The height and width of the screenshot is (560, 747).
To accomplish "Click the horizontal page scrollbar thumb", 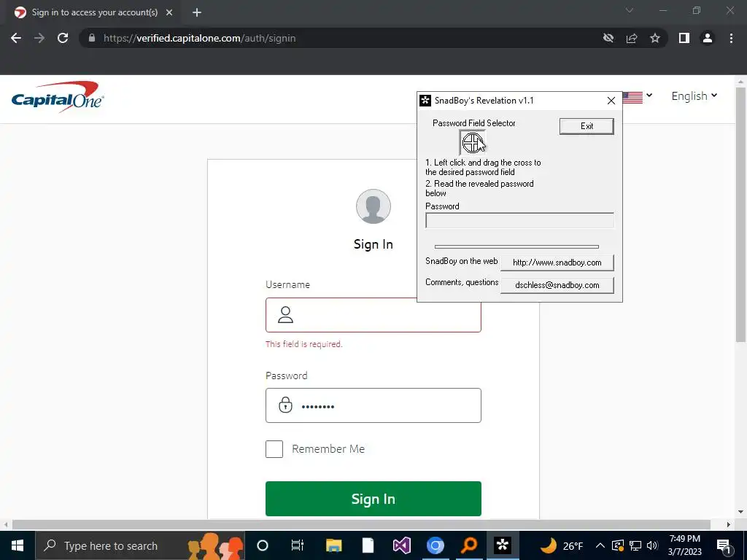I will pos(361,525).
